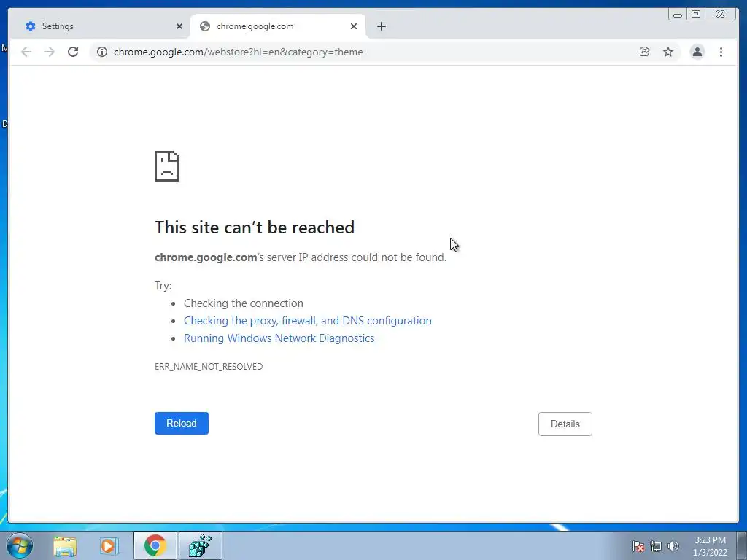The height and width of the screenshot is (560, 747).
Task: Run Windows Network Diagnostics link
Action: coord(279,338)
